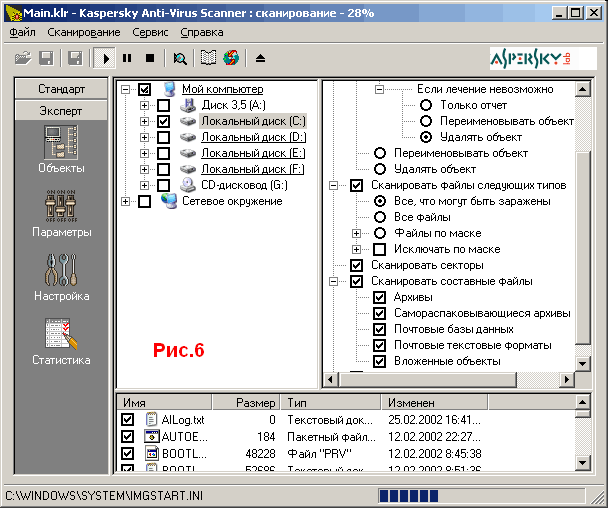Open the book help toolbar icon

click(208, 58)
